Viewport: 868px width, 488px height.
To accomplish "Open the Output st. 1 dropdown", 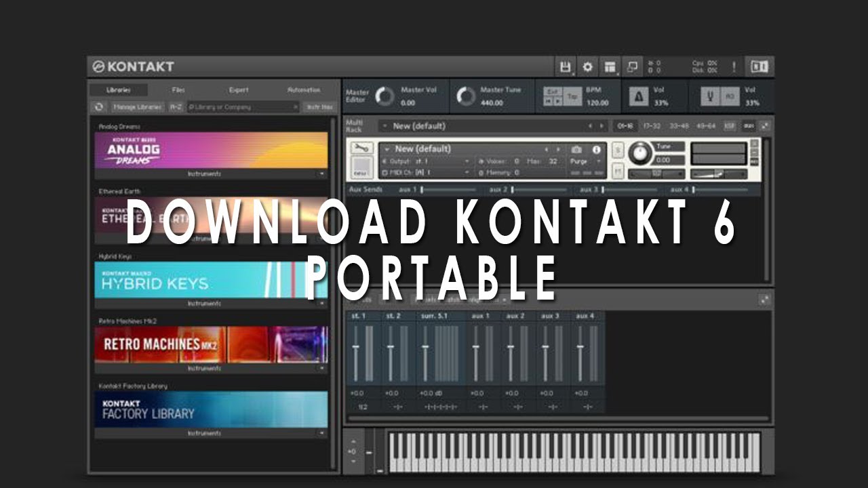I will coord(426,161).
